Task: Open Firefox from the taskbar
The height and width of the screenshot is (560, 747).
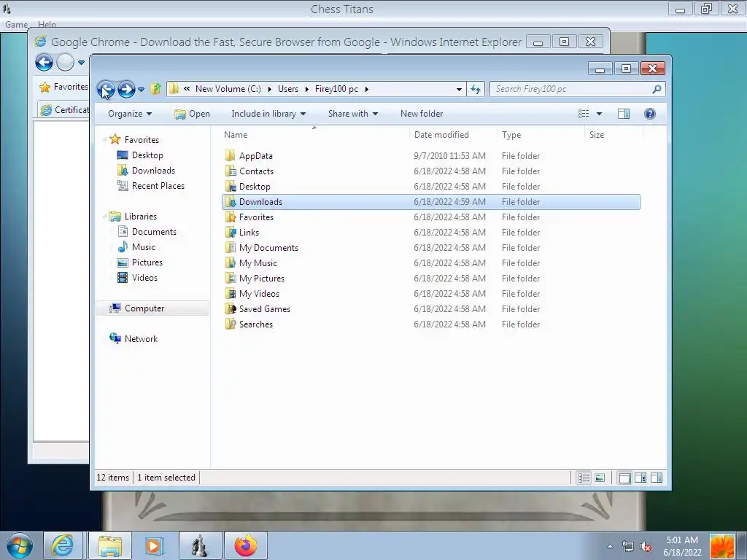Action: 245,545
